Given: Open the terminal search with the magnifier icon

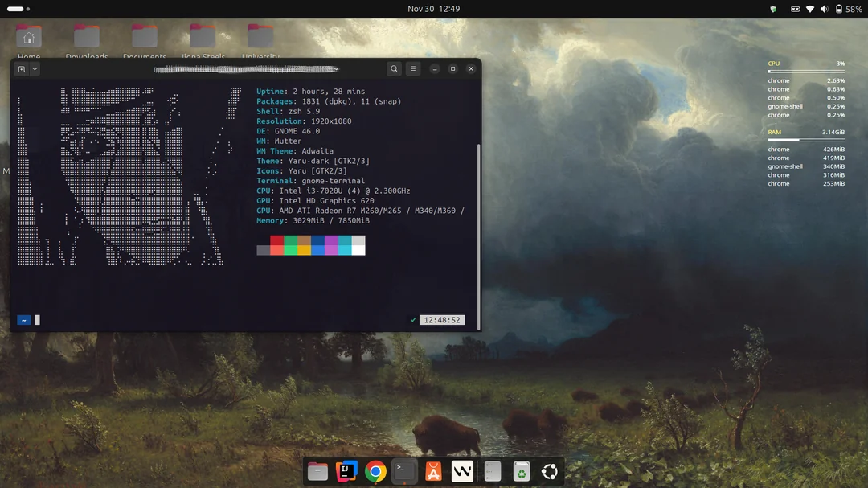Looking at the screenshot, I should (x=394, y=68).
